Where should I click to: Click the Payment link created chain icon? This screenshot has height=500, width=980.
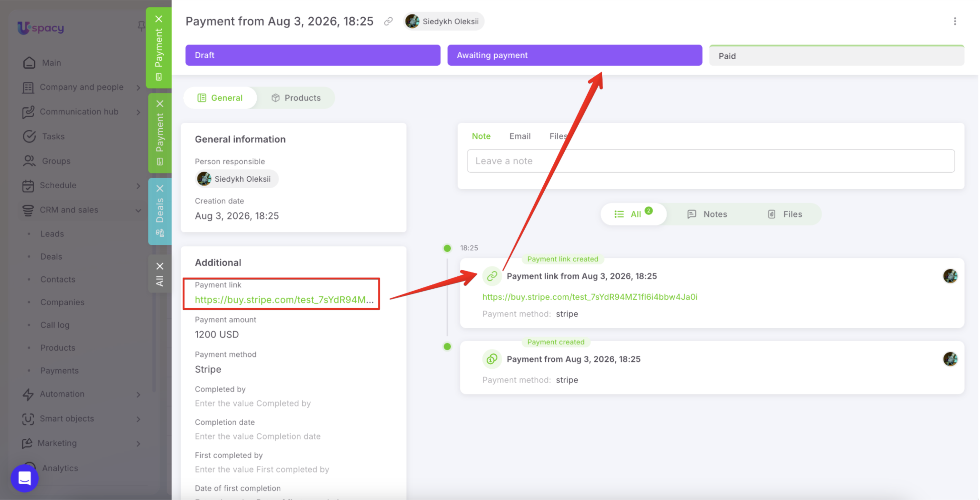pyautogui.click(x=492, y=276)
